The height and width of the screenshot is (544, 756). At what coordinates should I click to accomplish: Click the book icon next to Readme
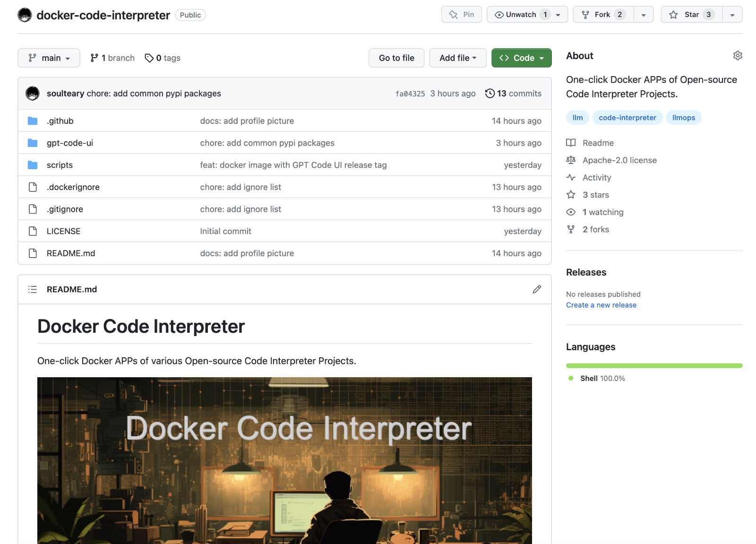coord(571,143)
